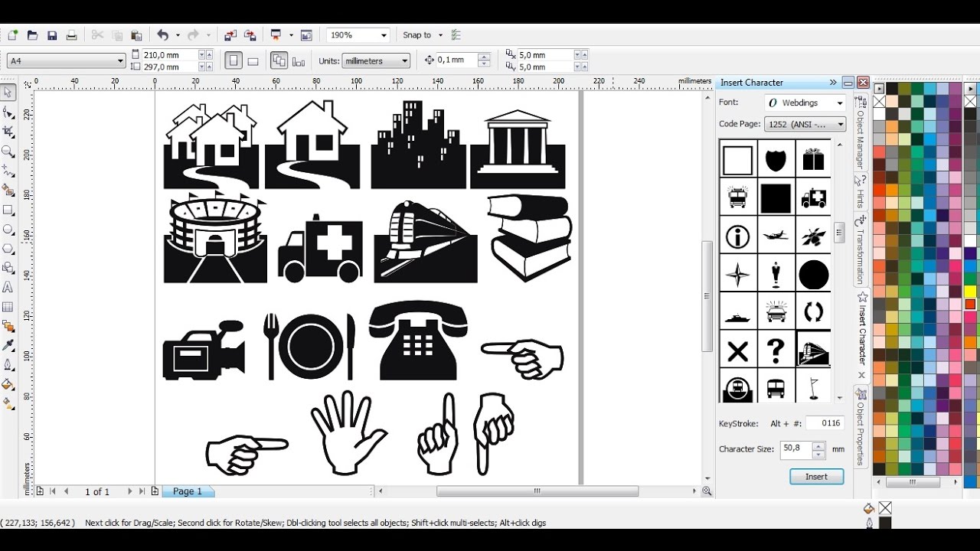Click the Import icon

tap(230, 35)
